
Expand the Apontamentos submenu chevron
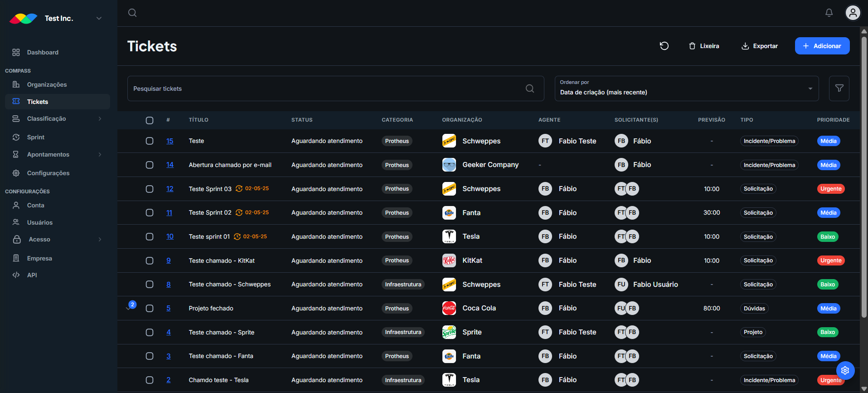(x=100, y=155)
